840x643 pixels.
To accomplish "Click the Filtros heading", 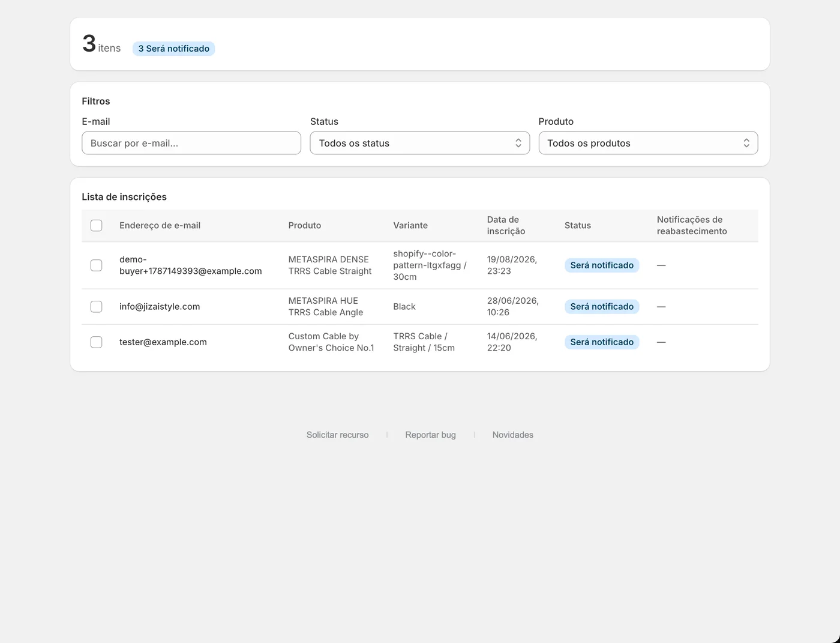I will (x=96, y=101).
